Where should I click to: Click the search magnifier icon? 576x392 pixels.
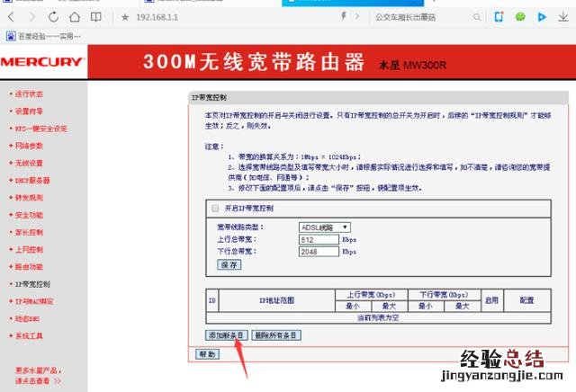tap(477, 17)
